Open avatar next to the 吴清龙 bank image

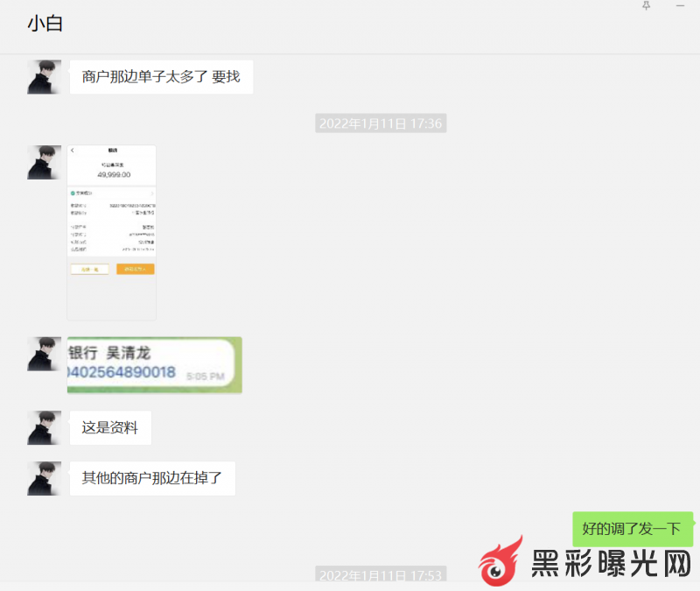[44, 354]
